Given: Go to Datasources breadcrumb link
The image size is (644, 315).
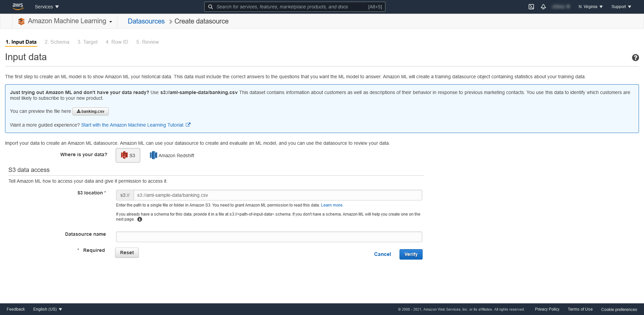Looking at the screenshot, I should point(146,21).
